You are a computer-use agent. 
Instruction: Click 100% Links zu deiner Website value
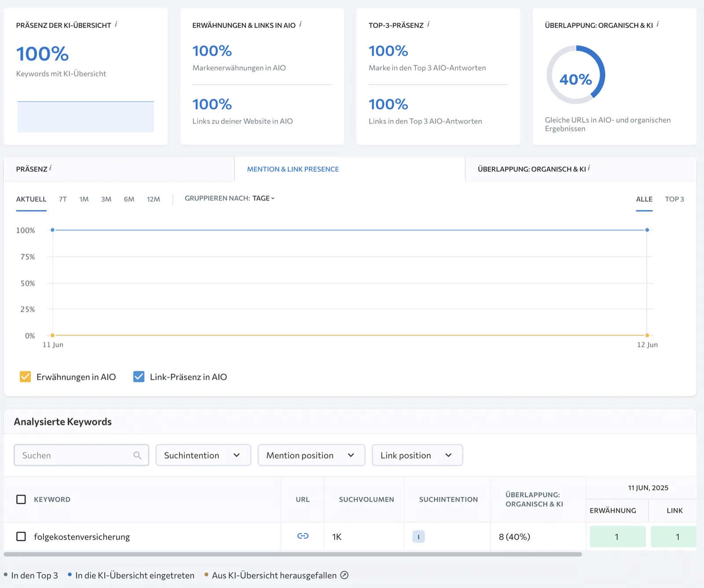tap(212, 104)
